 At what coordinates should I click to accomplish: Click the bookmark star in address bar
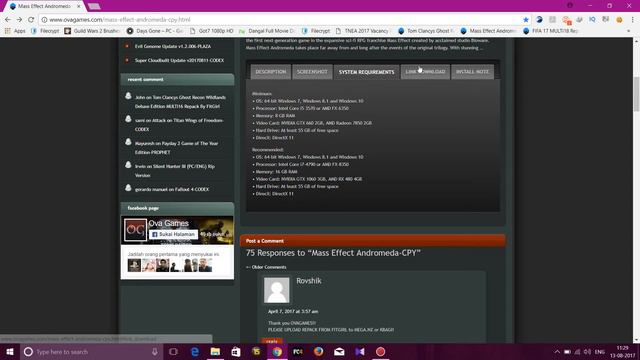pos(526,20)
